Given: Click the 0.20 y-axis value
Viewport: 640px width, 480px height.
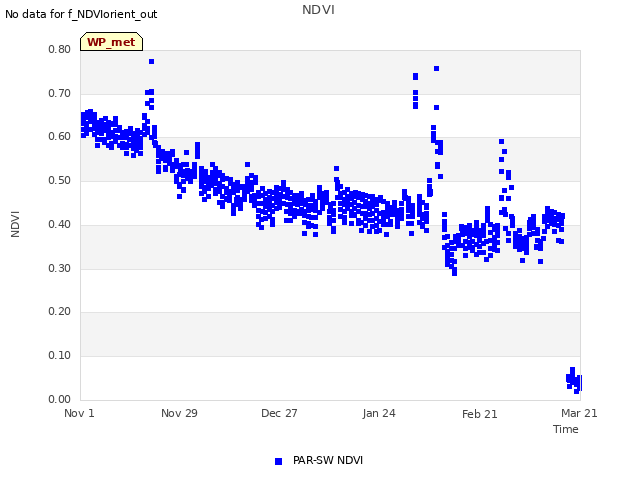Looking at the screenshot, I should tap(60, 311).
